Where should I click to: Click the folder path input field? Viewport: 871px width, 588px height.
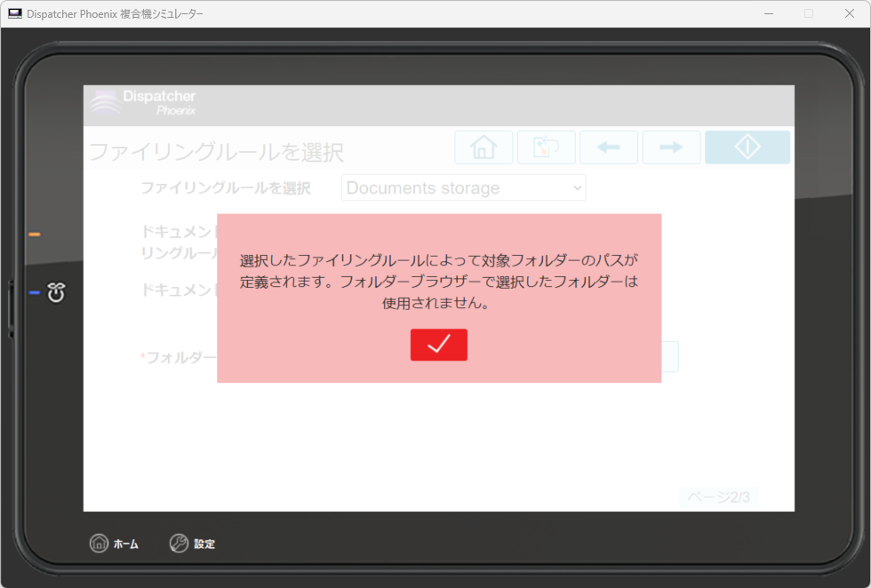(669, 357)
